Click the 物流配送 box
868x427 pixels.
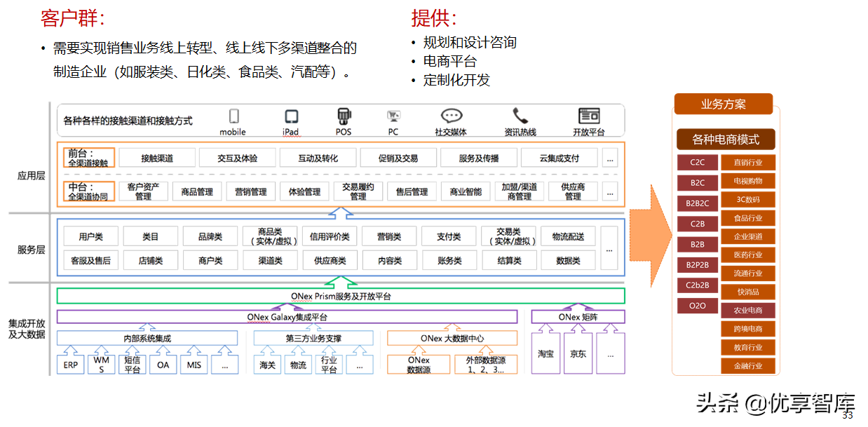(568, 236)
